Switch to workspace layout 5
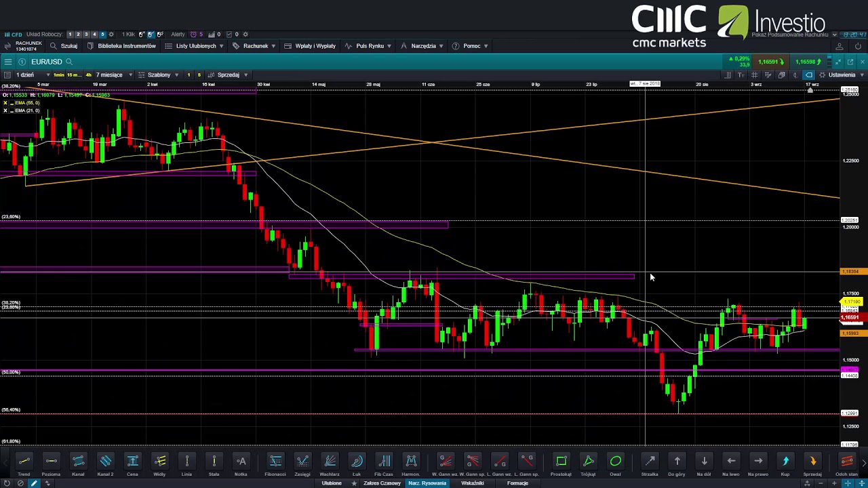Image resolution: width=868 pixels, height=488 pixels. [102, 35]
